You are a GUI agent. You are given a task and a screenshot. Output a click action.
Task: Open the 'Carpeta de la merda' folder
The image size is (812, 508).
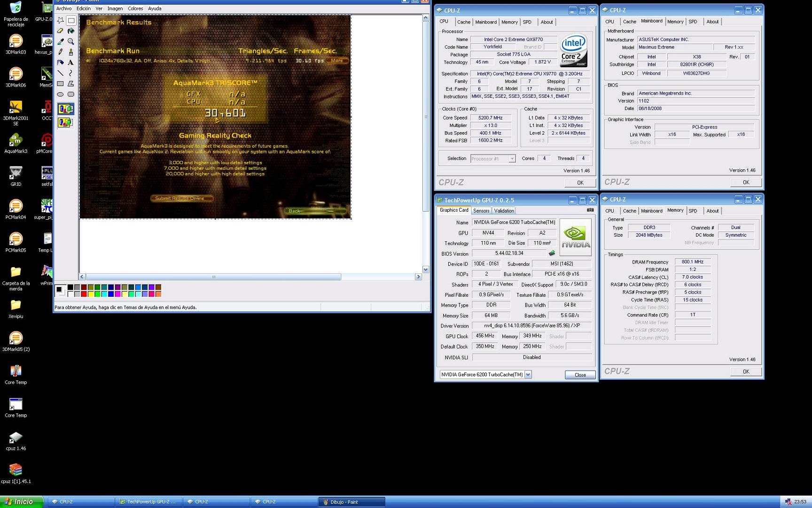tap(16, 278)
